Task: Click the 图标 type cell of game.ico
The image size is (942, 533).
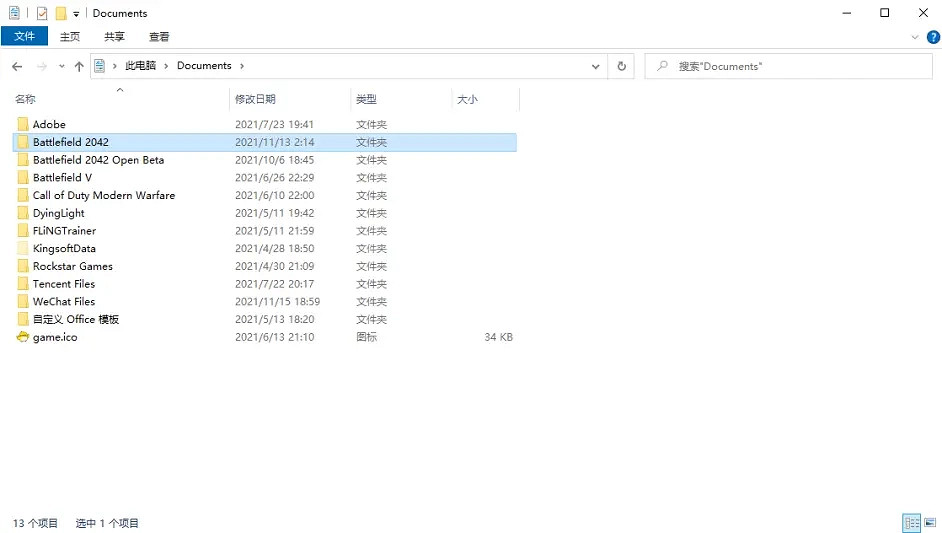Action: (x=366, y=337)
